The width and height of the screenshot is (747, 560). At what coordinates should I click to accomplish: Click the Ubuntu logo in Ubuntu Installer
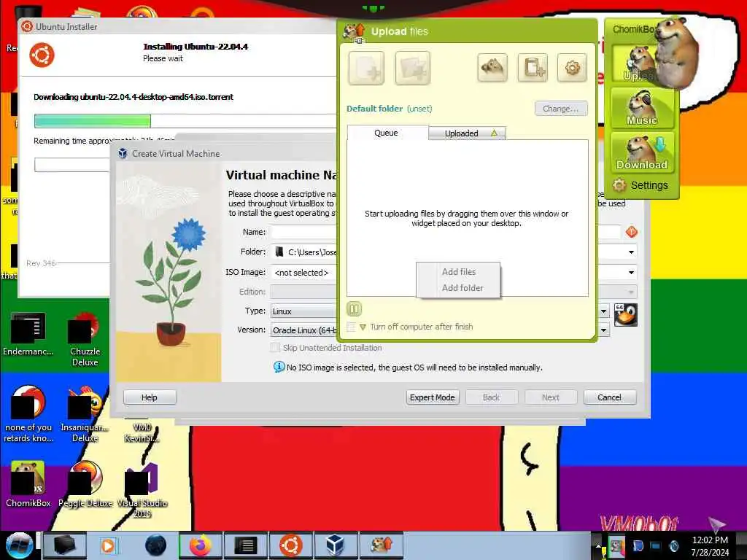click(42, 55)
